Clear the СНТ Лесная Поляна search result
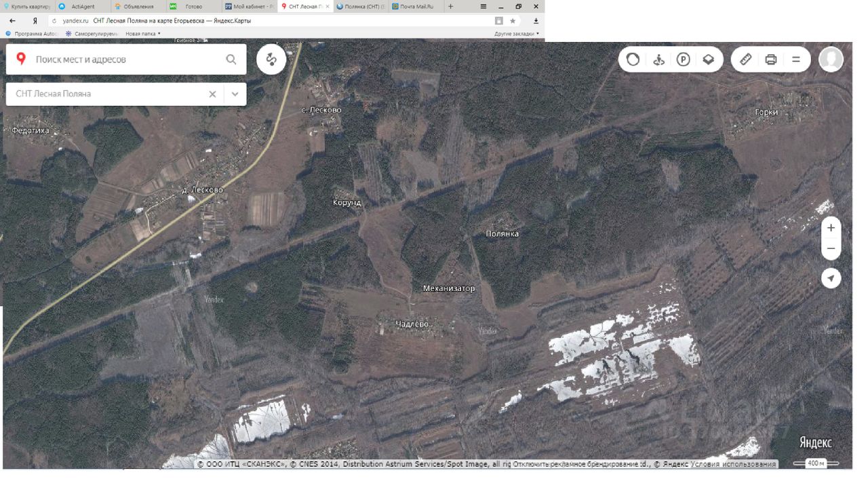 [x=212, y=94]
